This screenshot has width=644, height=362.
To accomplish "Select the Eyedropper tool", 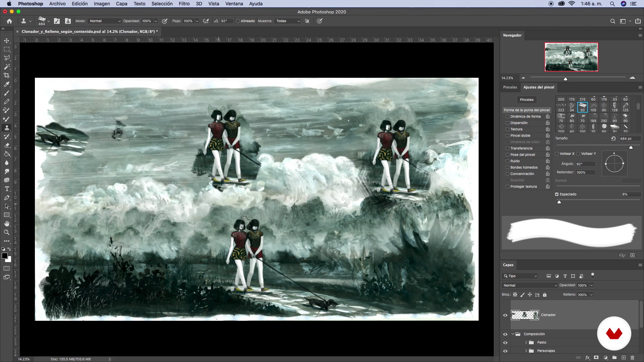I will pyautogui.click(x=7, y=84).
